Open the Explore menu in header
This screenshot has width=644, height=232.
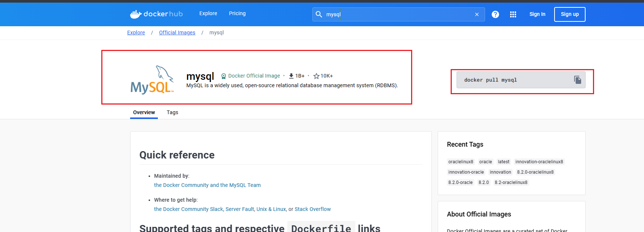pyautogui.click(x=208, y=13)
